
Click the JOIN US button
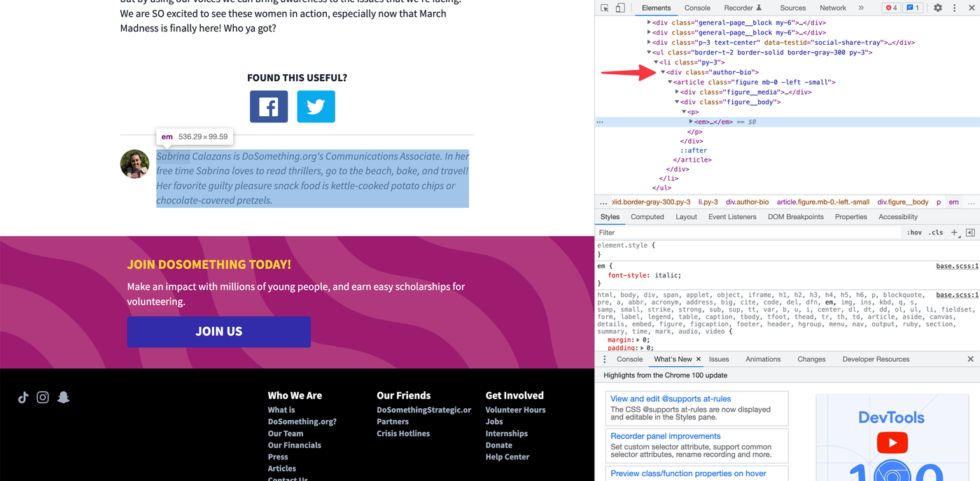tap(218, 332)
